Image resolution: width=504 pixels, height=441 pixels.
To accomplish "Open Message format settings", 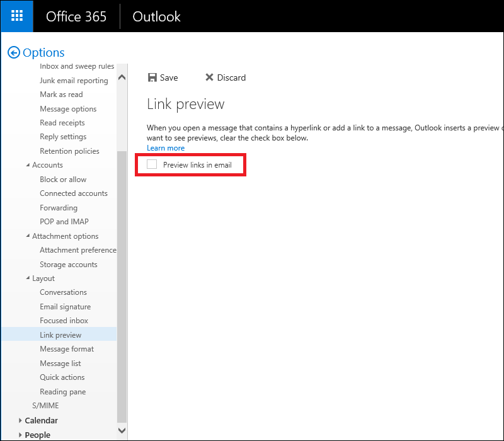I will tap(67, 349).
